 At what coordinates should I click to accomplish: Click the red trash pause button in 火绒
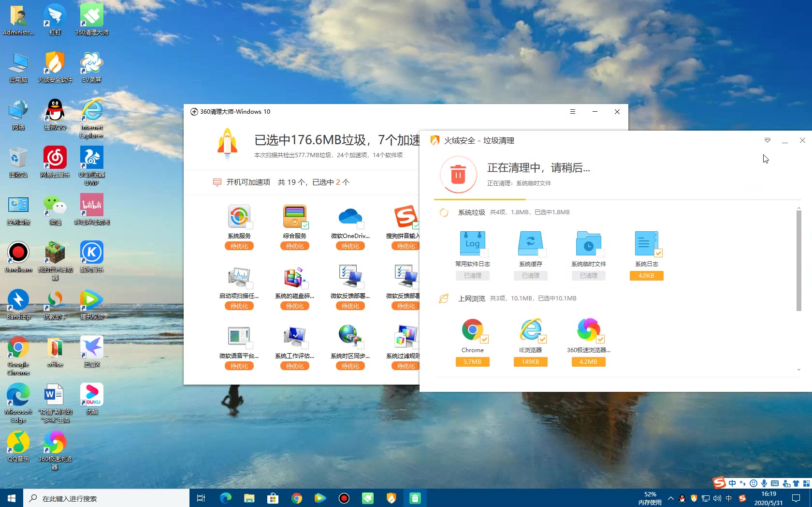point(458,174)
